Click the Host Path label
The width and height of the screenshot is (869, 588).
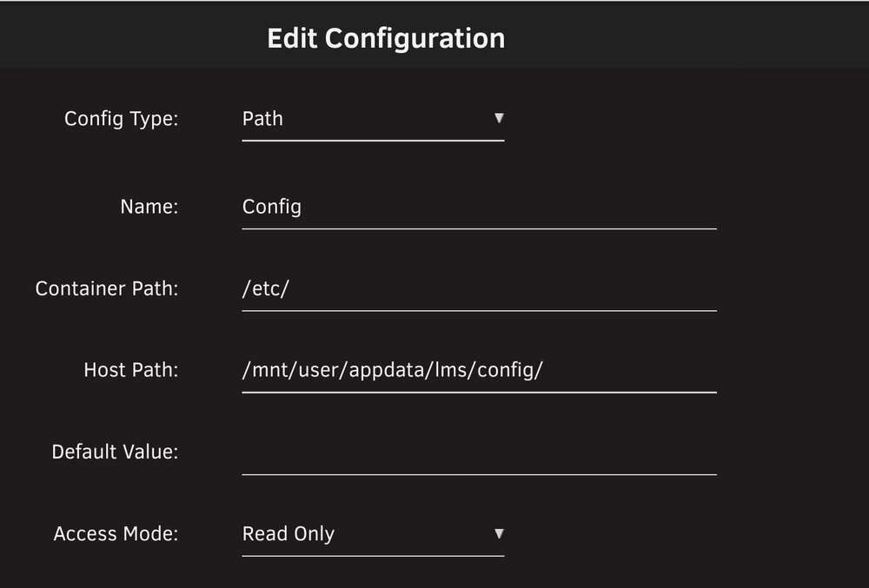(131, 370)
